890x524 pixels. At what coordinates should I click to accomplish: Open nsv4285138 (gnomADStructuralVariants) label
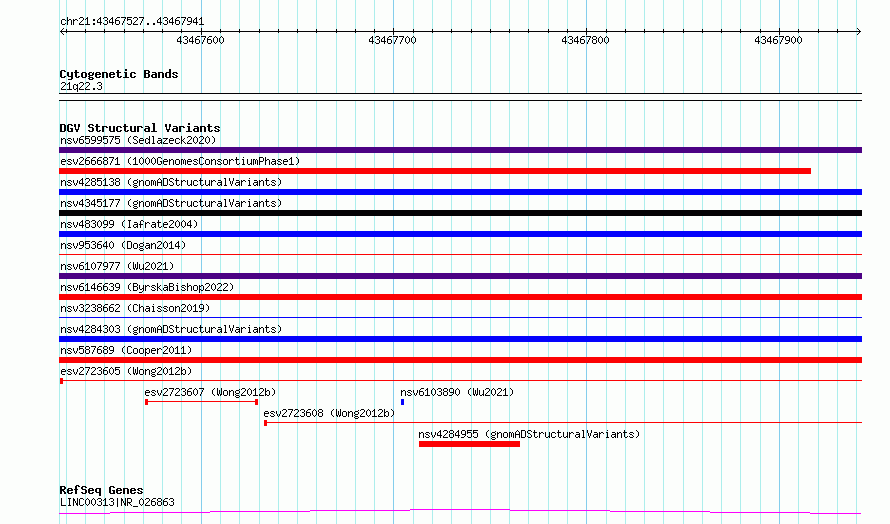pyautogui.click(x=171, y=182)
